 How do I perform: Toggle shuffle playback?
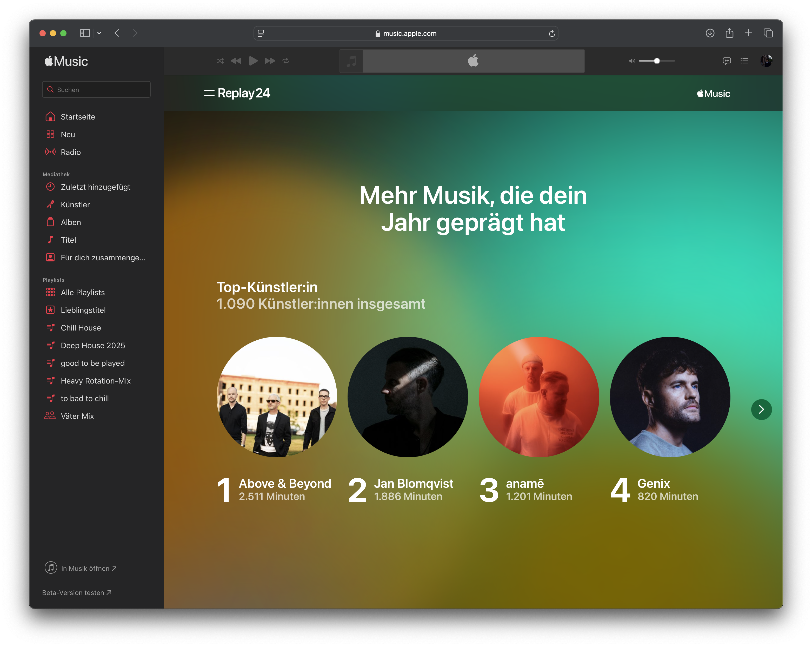[x=220, y=61]
